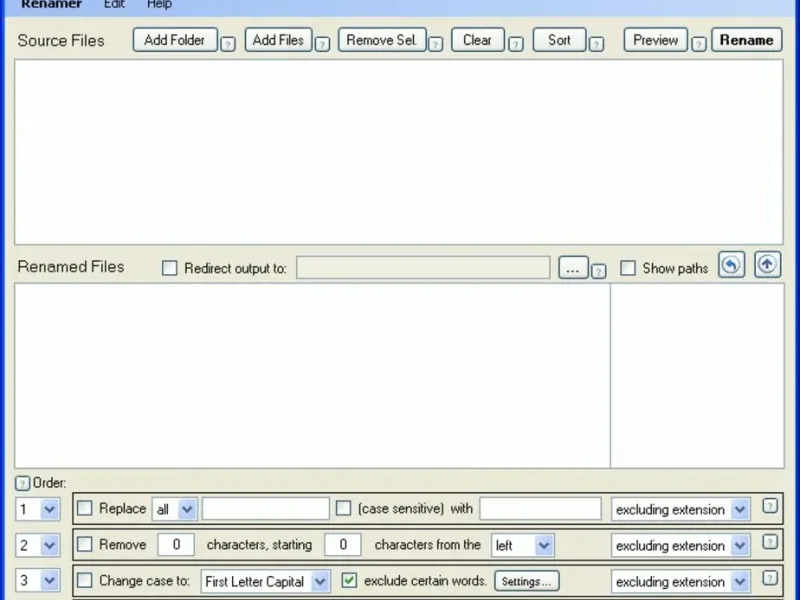Click the Replace search text field
Viewport: 800px width, 600px height.
pos(266,509)
